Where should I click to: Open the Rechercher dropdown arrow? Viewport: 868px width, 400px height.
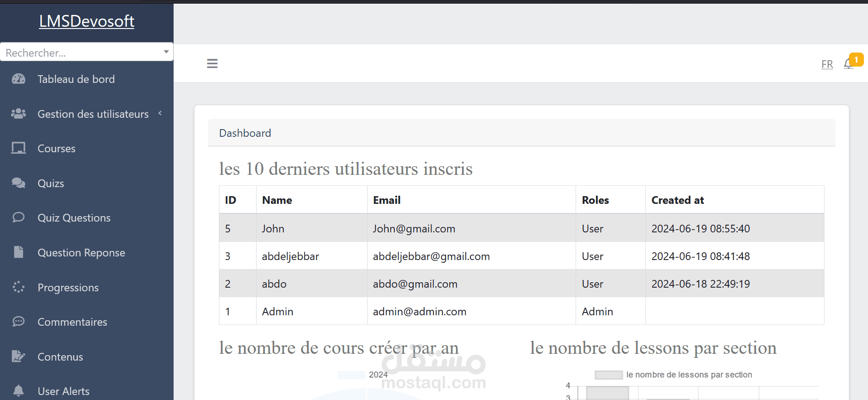[166, 52]
